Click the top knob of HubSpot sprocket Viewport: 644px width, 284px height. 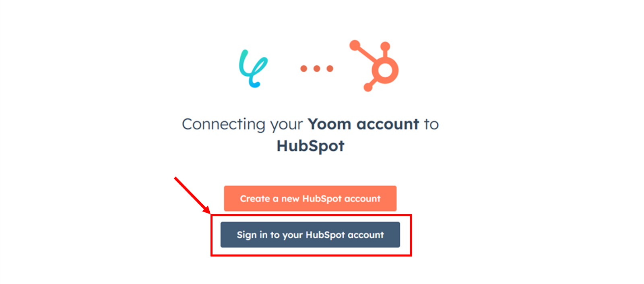pos(385,46)
